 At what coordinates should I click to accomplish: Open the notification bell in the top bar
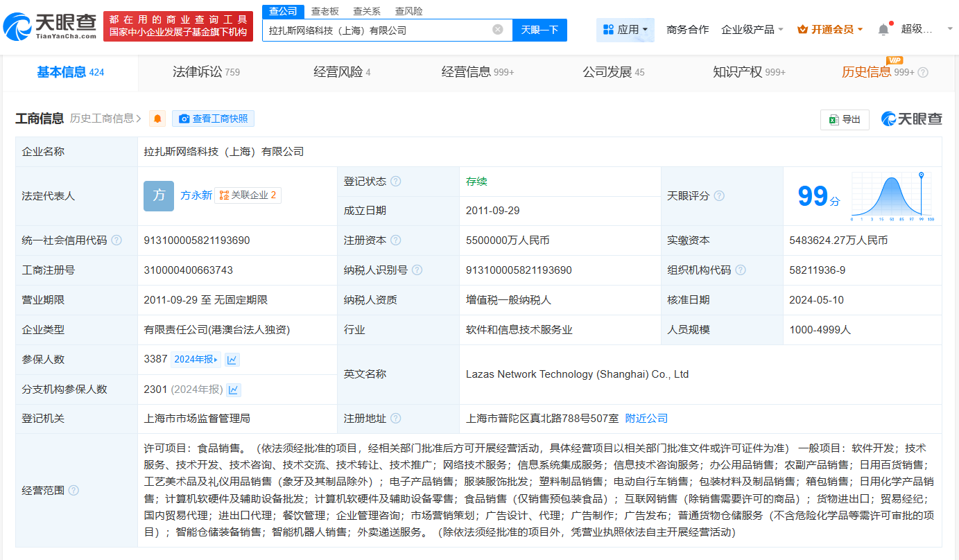(x=883, y=29)
